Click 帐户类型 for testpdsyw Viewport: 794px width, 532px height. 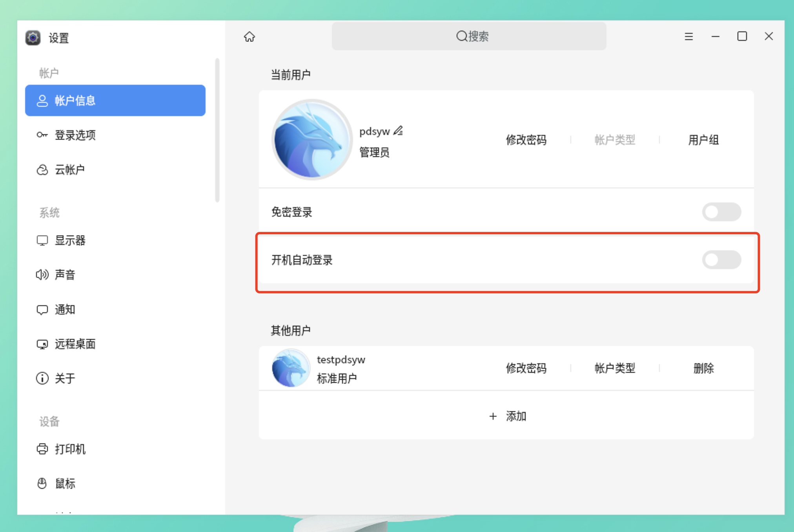point(614,368)
